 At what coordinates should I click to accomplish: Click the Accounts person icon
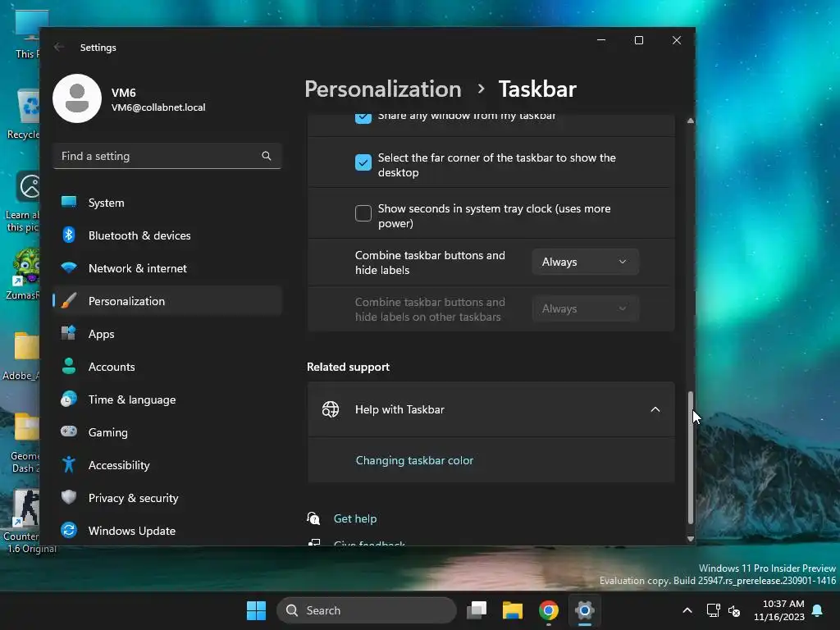(x=69, y=366)
